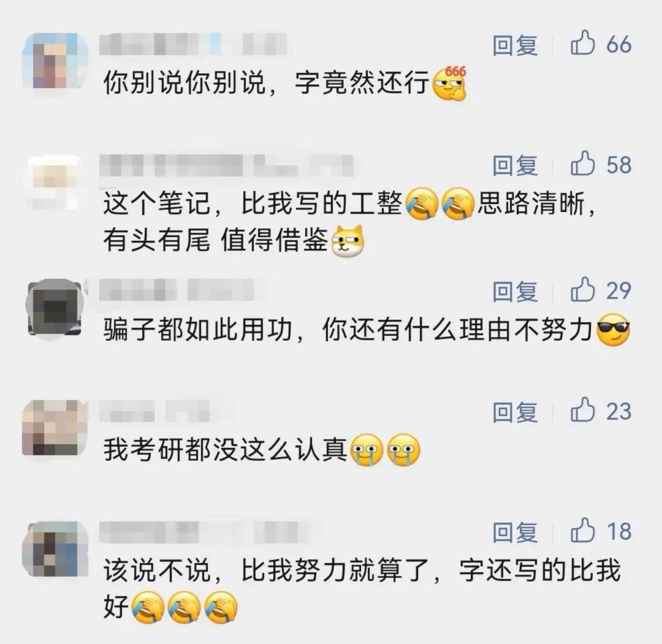Reply to the 这个笔记 comment

click(x=515, y=165)
